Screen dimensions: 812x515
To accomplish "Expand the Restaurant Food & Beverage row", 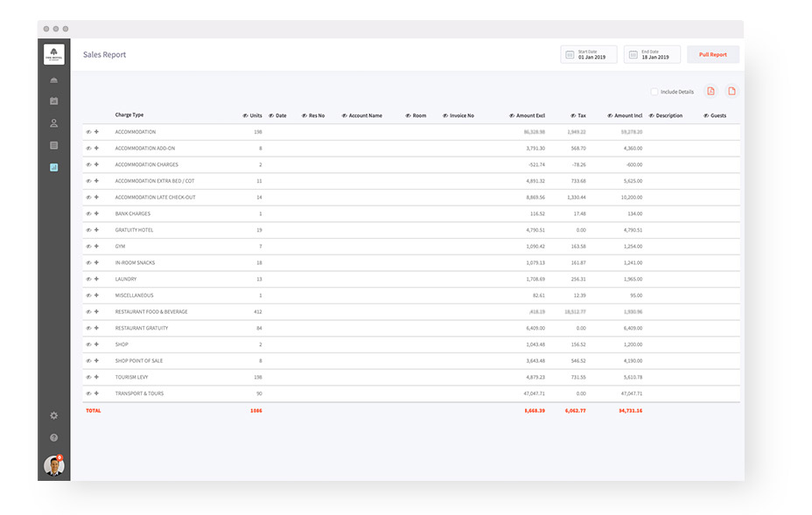I will [96, 312].
